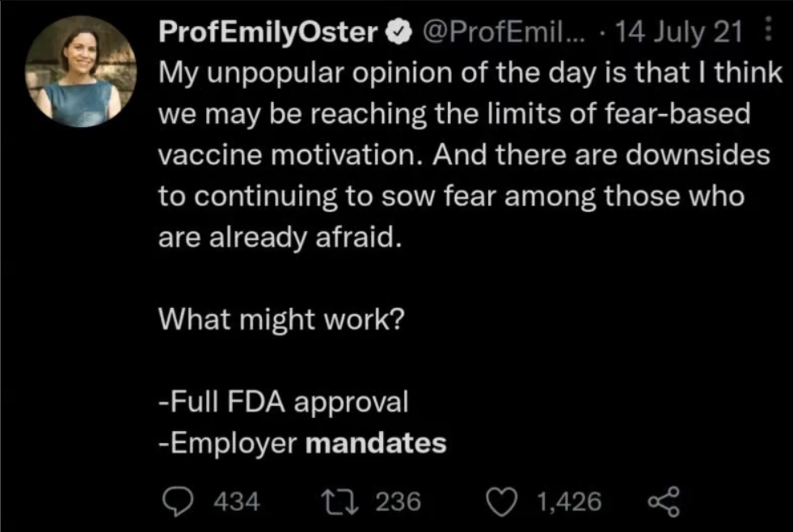Open Emily Oster's profile picture
The height and width of the screenshot is (532, 793).
click(x=79, y=71)
